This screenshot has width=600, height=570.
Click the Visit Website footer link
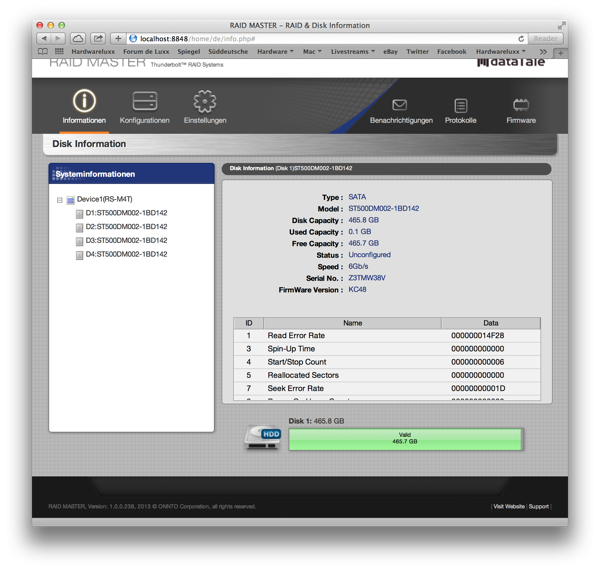[509, 506]
